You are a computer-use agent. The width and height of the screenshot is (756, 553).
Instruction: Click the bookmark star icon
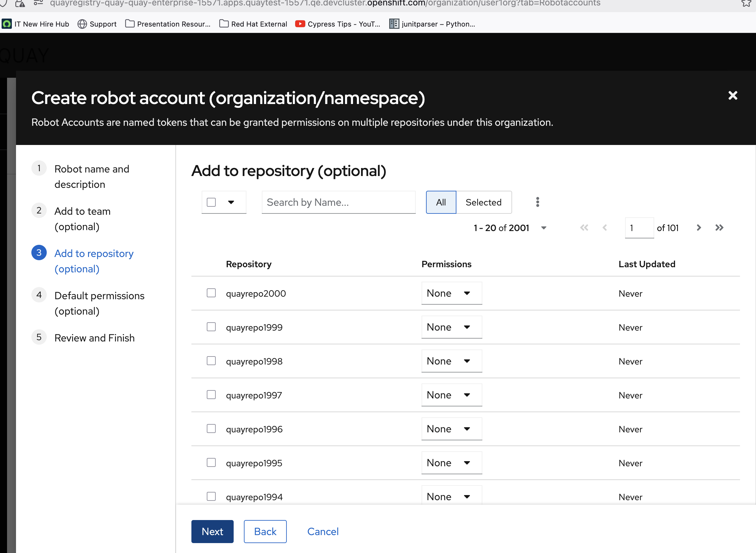[746, 3]
